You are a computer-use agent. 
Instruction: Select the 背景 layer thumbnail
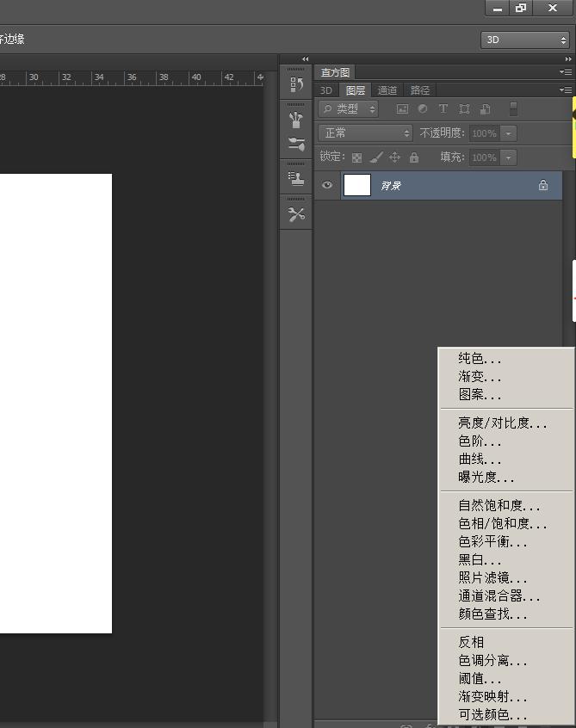(x=357, y=185)
